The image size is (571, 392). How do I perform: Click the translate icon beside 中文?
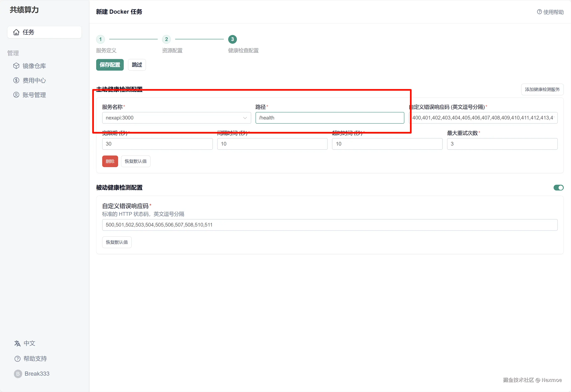click(17, 343)
